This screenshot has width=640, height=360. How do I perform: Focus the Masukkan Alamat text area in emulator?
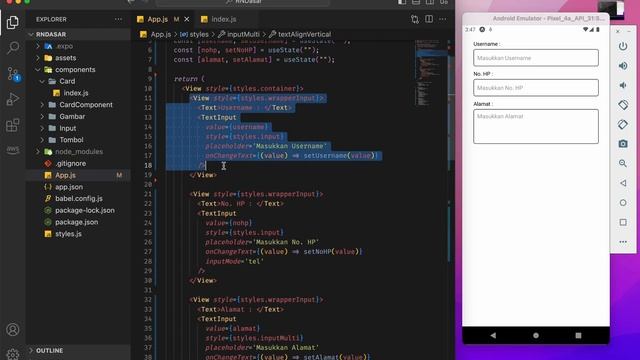pyautogui.click(x=536, y=127)
